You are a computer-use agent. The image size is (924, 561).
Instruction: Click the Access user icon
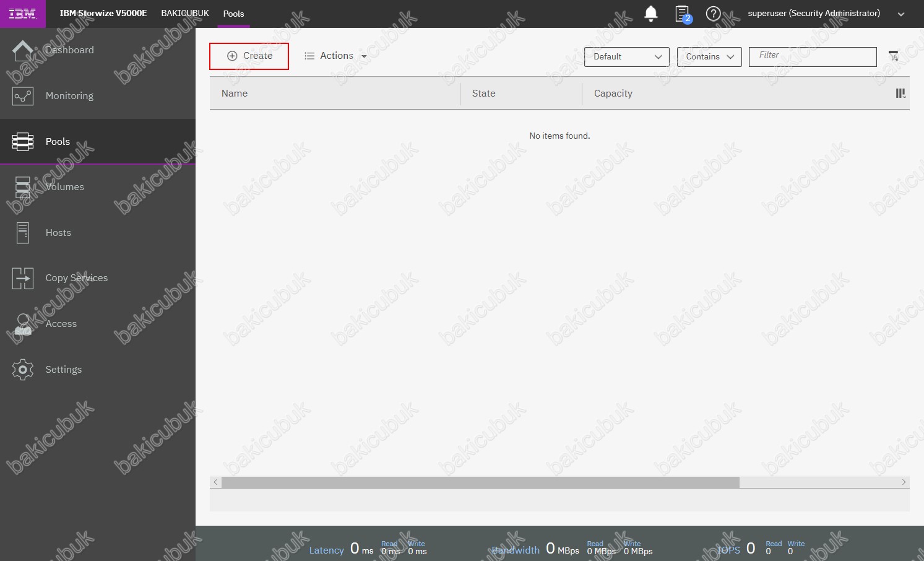(x=23, y=324)
